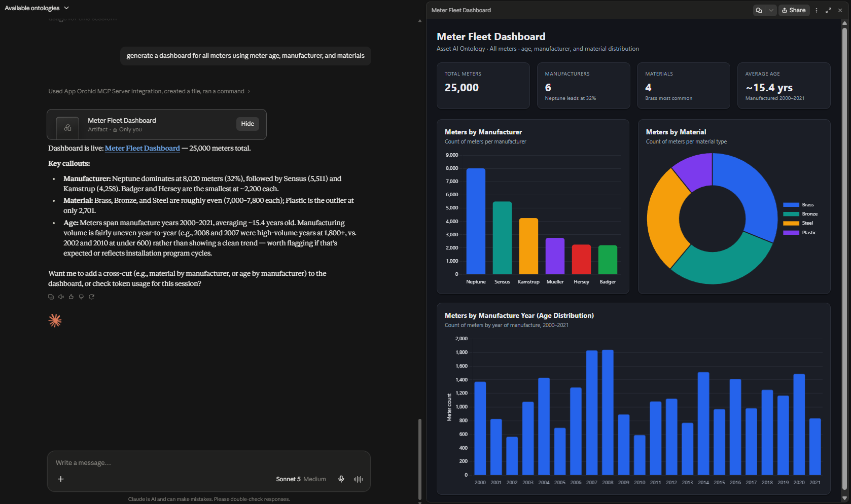This screenshot has width=851, height=504.
Task: Give the response a thumbs up
Action: 71,297
